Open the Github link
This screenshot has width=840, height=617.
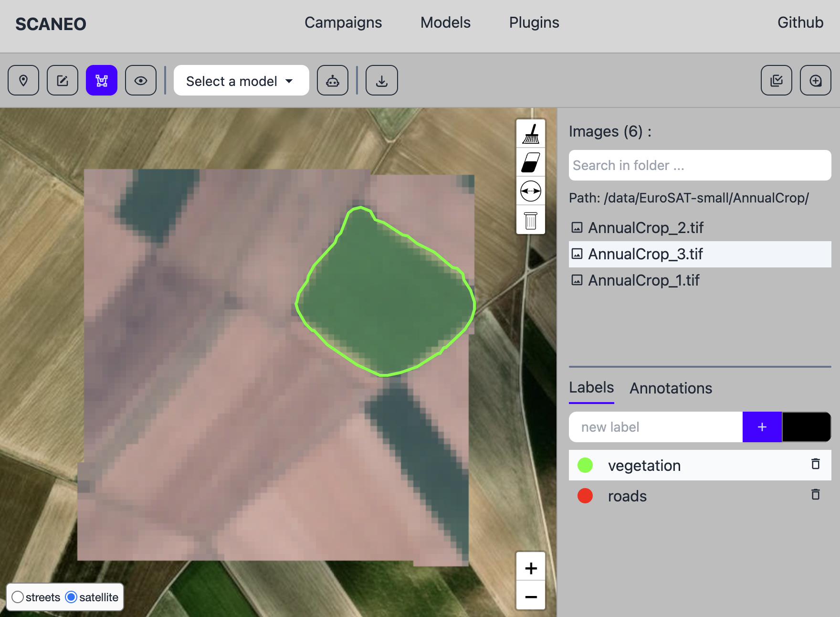pos(800,22)
